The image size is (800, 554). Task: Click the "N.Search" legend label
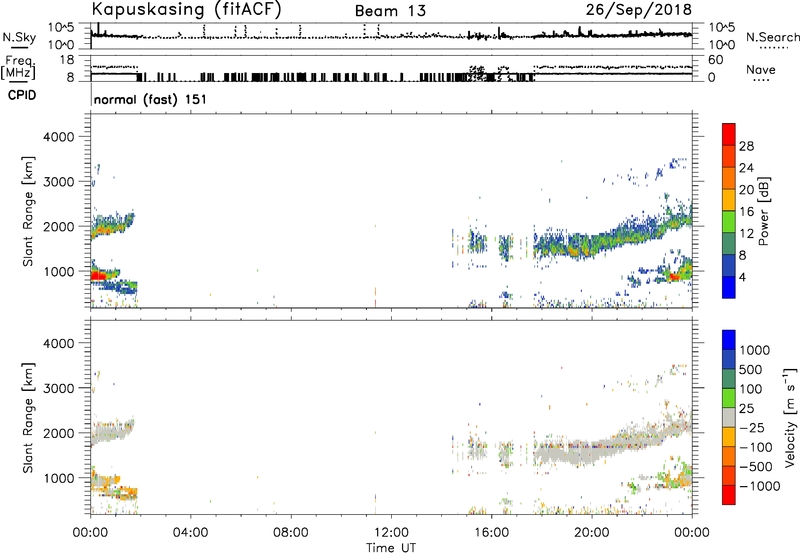pyautogui.click(x=773, y=37)
